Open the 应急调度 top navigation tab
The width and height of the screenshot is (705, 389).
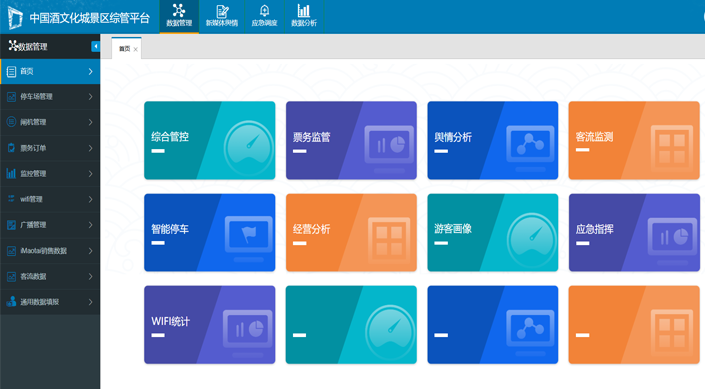click(264, 17)
